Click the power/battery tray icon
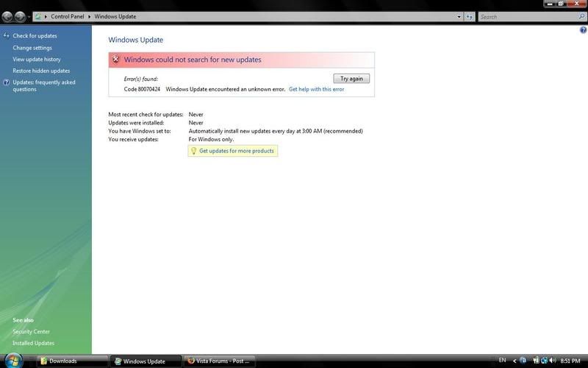The height and width of the screenshot is (368, 588). point(537,361)
